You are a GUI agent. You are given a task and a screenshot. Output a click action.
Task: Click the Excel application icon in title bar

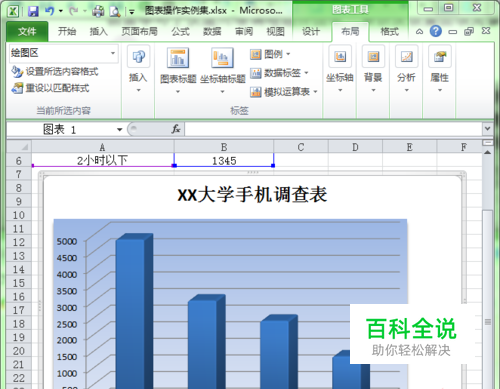tap(13, 11)
